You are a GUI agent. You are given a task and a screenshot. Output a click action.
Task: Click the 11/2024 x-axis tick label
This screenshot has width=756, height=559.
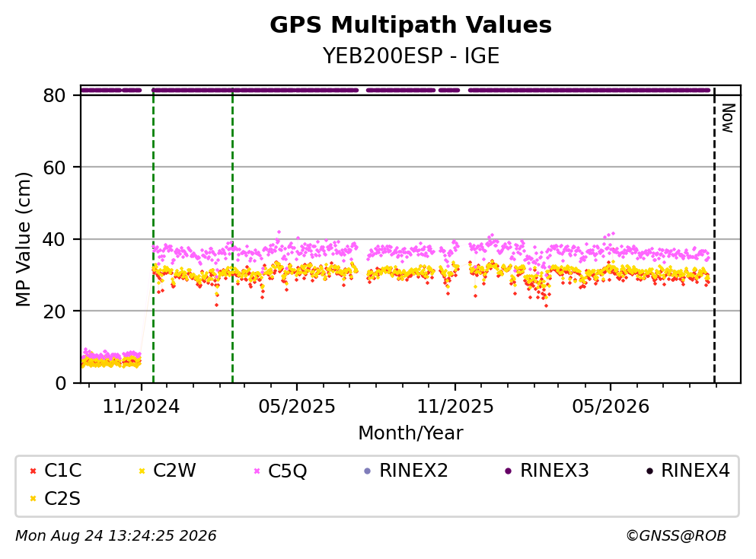pyautogui.click(x=141, y=407)
